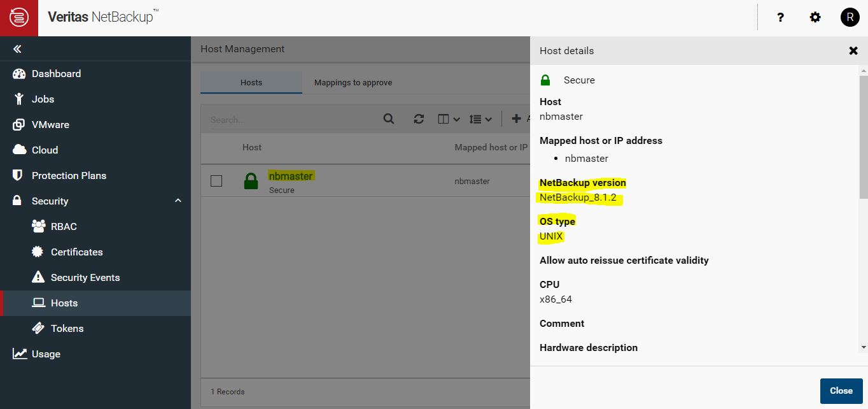
Task: Select the Certificates menu item
Action: pyautogui.click(x=77, y=252)
